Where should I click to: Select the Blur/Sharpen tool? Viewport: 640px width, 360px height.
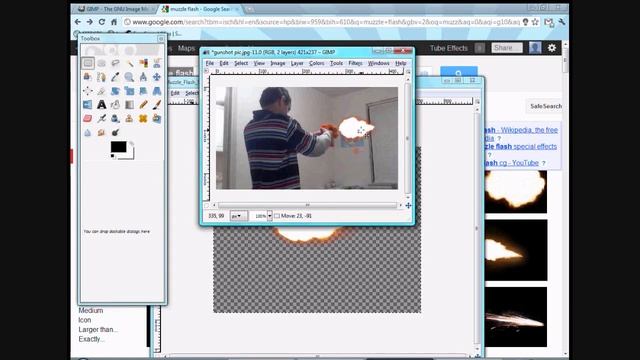point(88,132)
